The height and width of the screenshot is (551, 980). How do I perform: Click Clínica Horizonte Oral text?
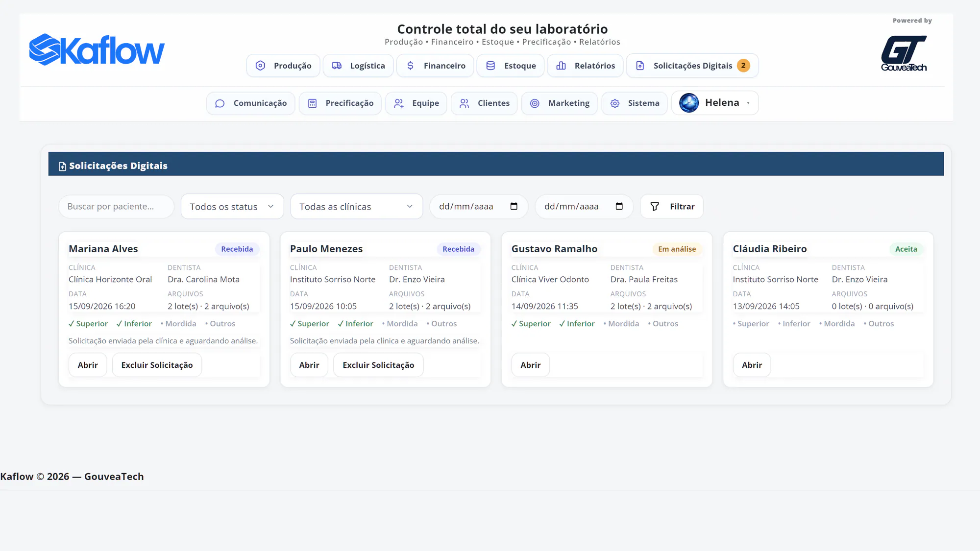110,279
